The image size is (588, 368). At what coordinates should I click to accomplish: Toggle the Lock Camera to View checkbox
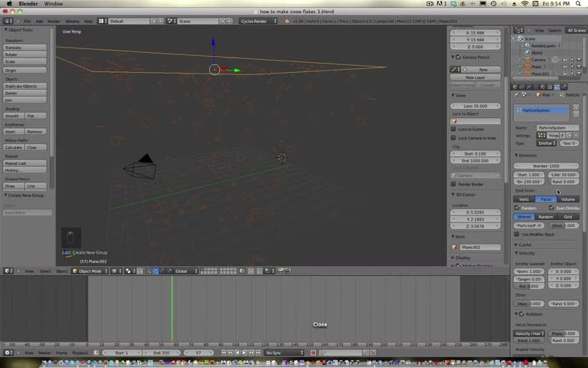(x=454, y=137)
